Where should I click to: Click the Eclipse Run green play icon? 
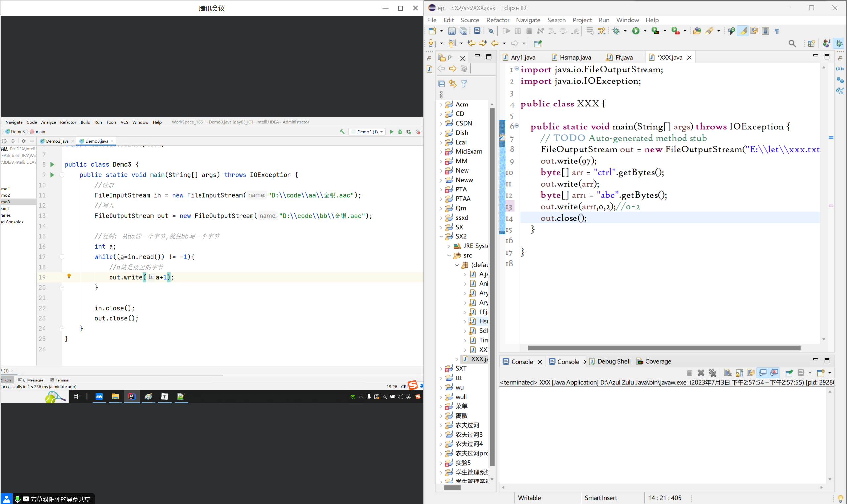[x=635, y=31]
